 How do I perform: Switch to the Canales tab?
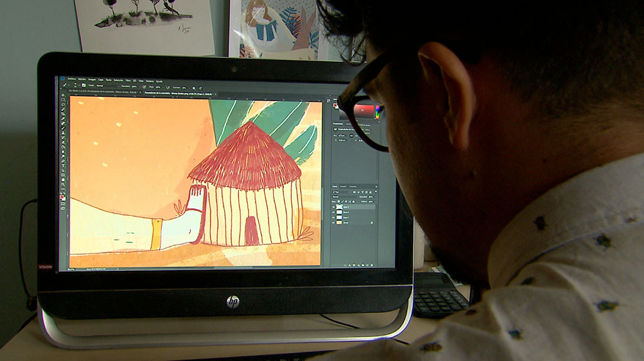coord(343,186)
